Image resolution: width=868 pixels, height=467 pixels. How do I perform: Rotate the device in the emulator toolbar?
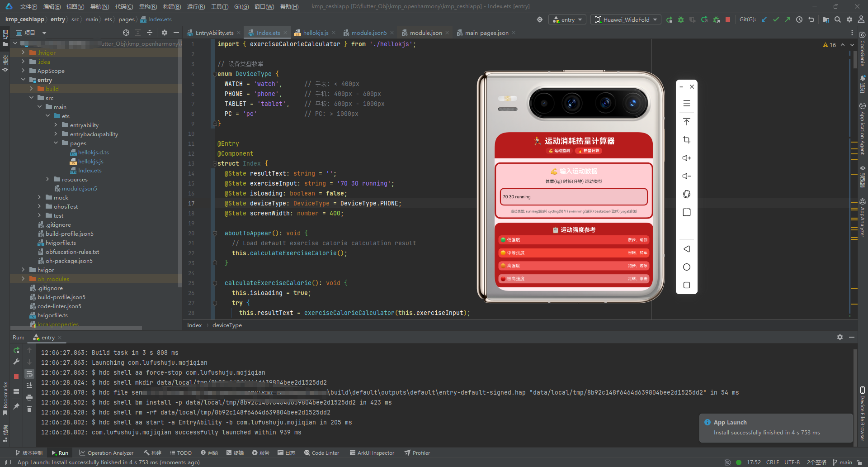click(687, 194)
